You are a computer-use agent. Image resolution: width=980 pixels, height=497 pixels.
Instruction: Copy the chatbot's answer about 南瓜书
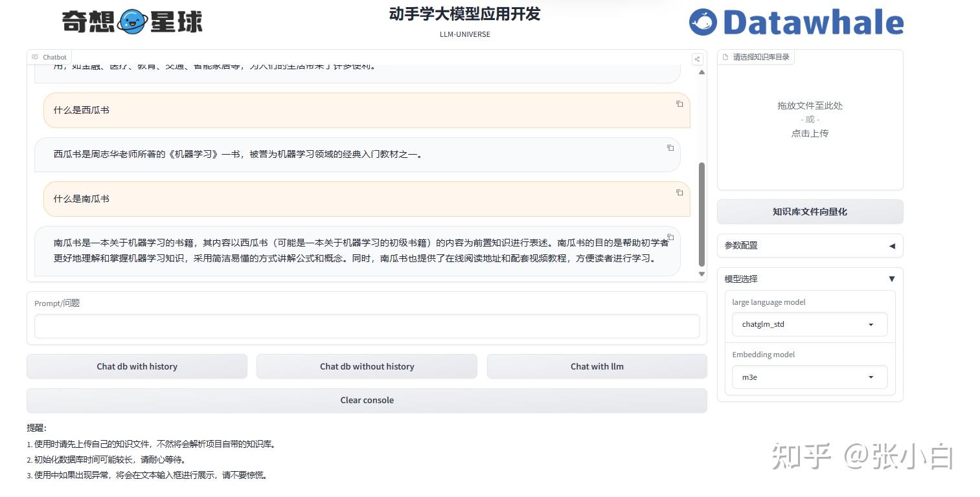point(670,237)
